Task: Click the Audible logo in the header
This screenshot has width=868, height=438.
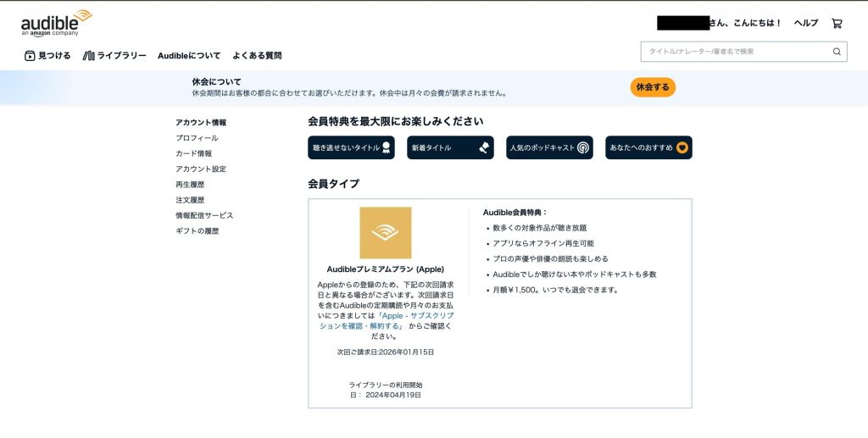Action: point(57,23)
